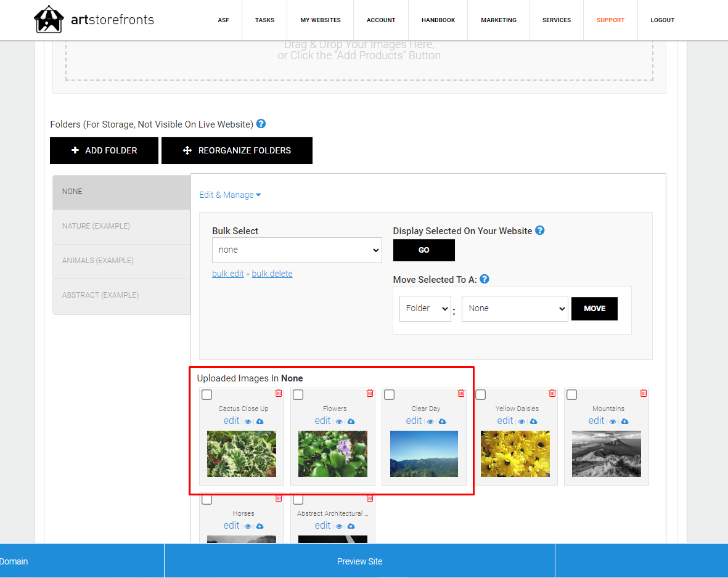Image resolution: width=728 pixels, height=578 pixels.
Task: Click the MOVE button
Action: coord(594,309)
